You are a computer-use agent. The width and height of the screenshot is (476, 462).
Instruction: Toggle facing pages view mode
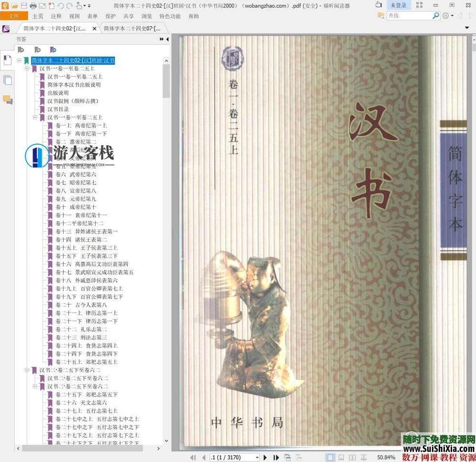pos(353,457)
